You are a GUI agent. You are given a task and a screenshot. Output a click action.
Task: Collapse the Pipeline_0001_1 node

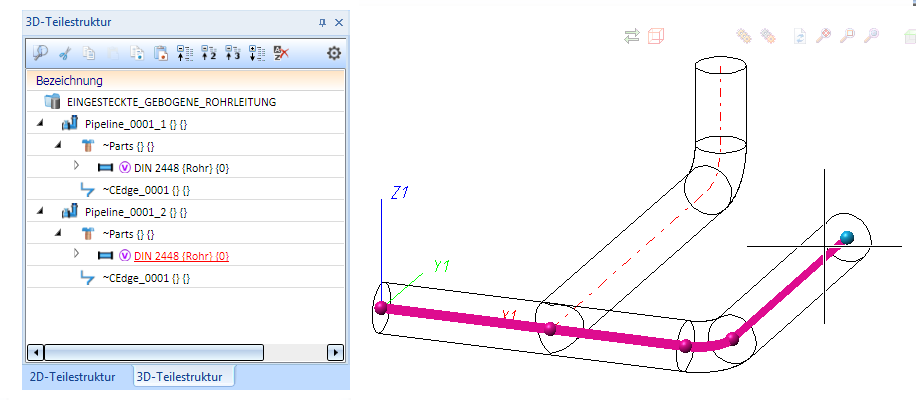coord(40,123)
